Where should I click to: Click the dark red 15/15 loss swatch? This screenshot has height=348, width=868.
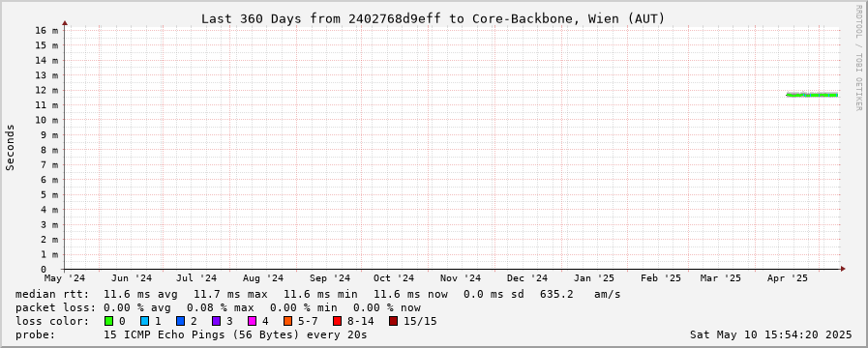pyautogui.click(x=393, y=321)
